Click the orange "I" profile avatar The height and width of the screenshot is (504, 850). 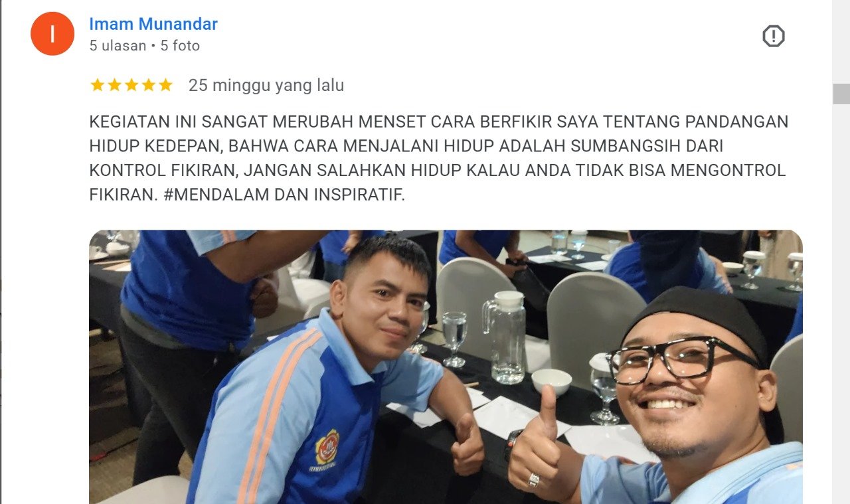[x=52, y=34]
